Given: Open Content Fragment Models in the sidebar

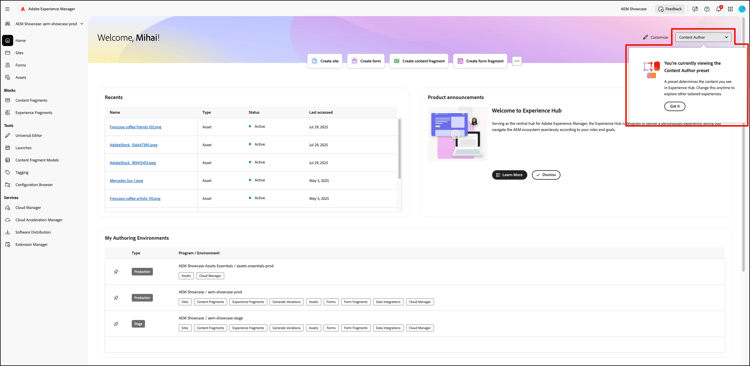Looking at the screenshot, I should point(37,160).
